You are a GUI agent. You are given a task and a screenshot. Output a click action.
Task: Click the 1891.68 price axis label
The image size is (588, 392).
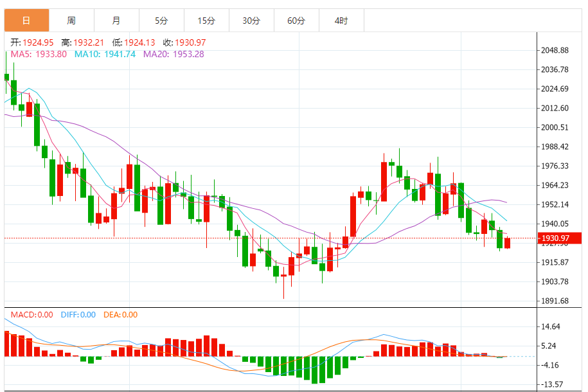[x=555, y=301]
